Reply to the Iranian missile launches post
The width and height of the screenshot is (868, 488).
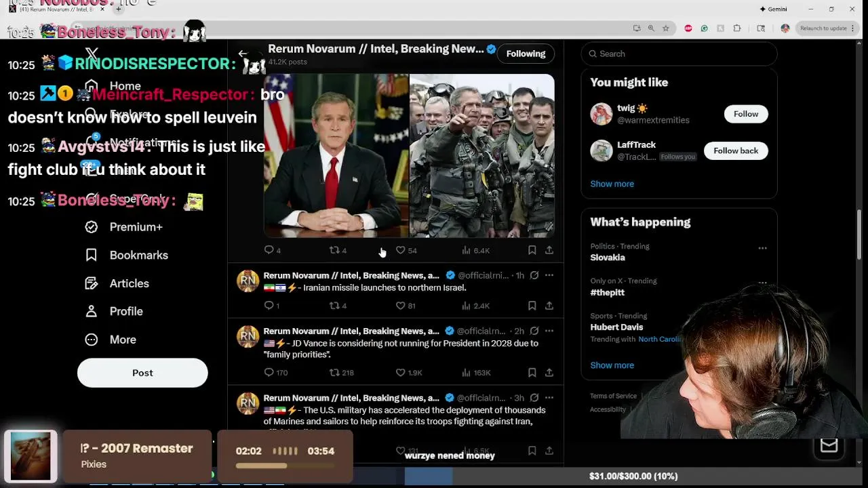point(269,306)
